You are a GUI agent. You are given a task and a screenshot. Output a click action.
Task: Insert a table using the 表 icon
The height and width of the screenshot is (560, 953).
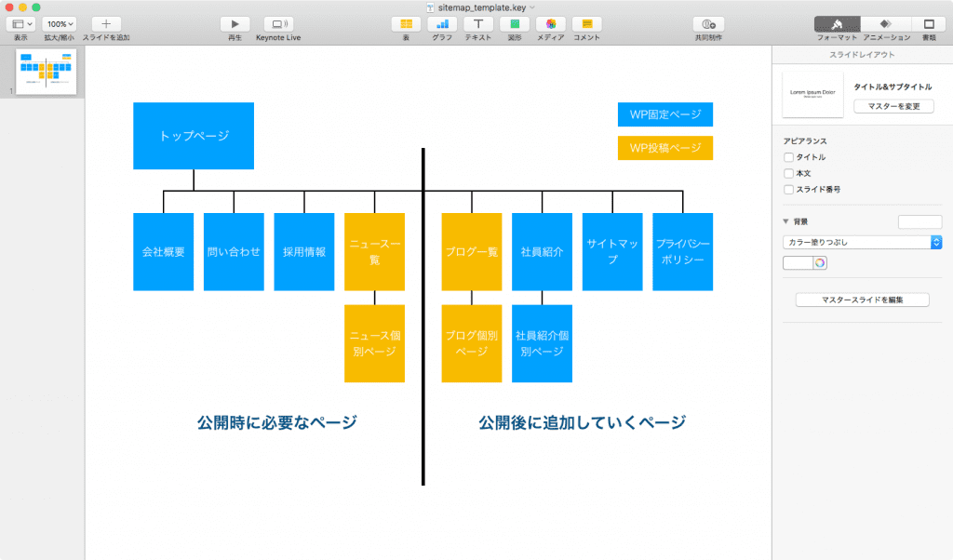[x=406, y=23]
